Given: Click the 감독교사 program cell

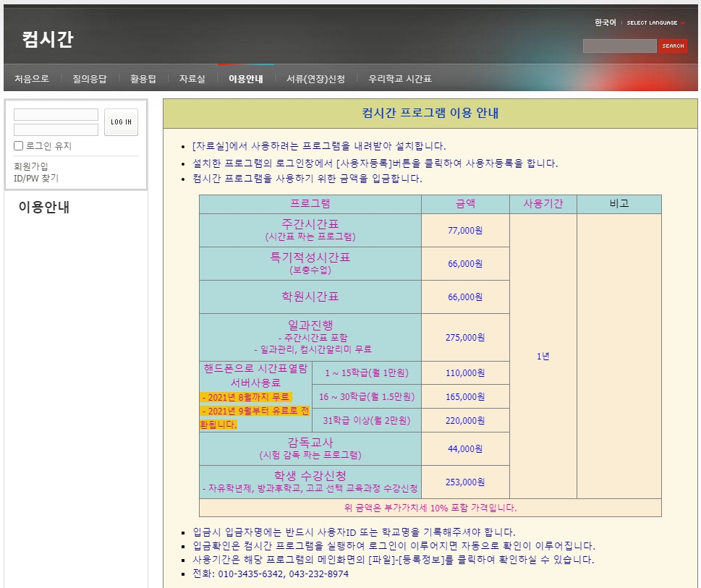Looking at the screenshot, I should [x=310, y=448].
